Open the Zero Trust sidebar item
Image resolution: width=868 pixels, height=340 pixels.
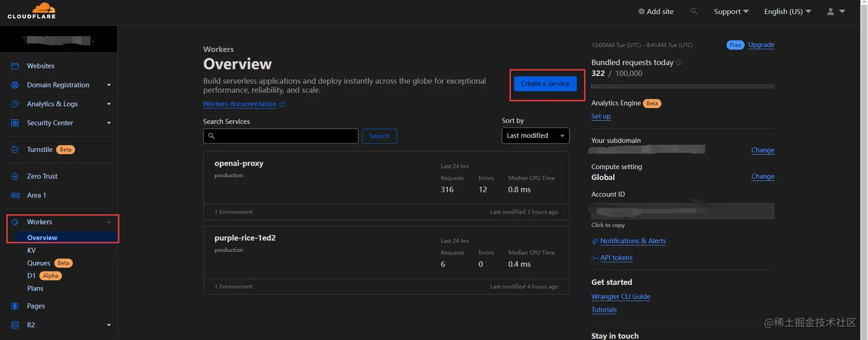point(42,176)
